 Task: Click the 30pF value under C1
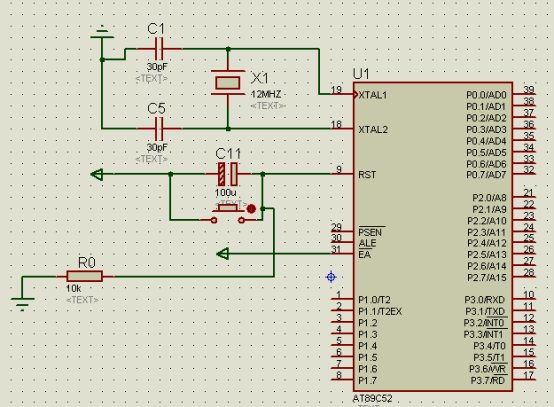[157, 67]
